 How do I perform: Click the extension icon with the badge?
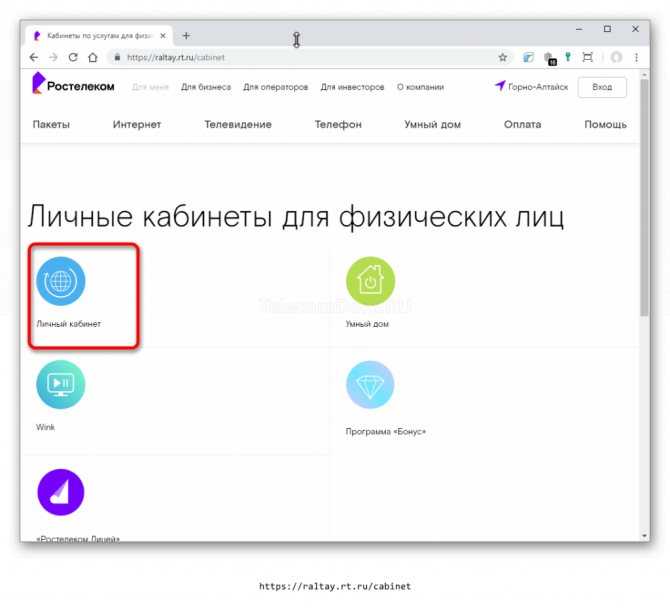[550, 59]
